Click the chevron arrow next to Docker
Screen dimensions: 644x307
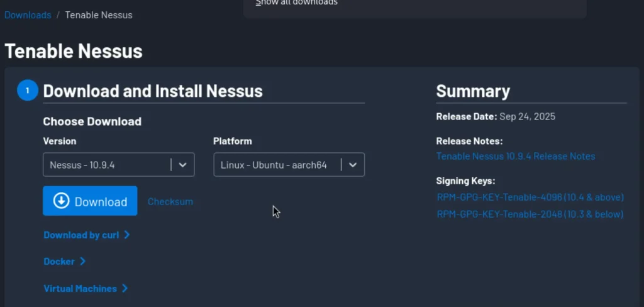[82, 261]
